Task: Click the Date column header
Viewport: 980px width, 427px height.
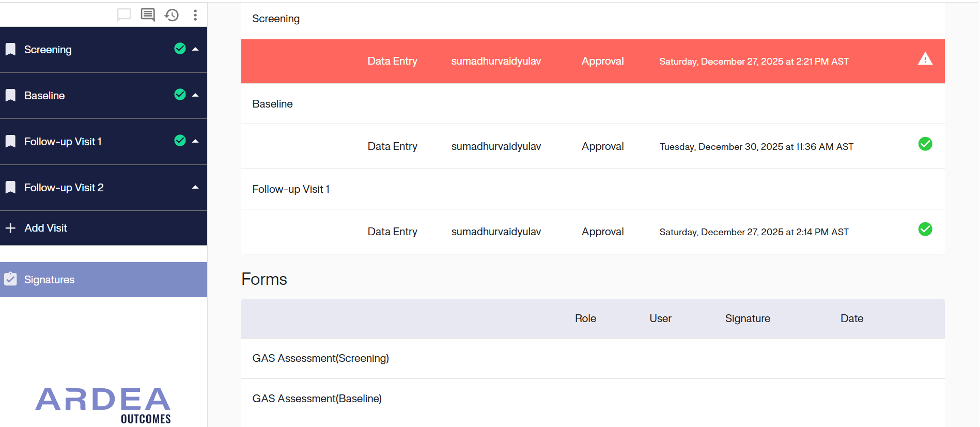Action: pos(852,318)
